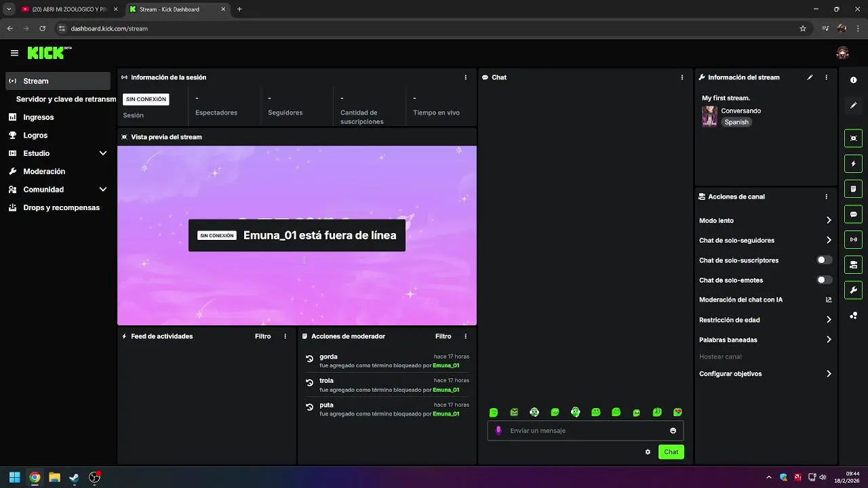Image resolution: width=868 pixels, height=488 pixels.
Task: Bookmark this page with the star icon
Action: [x=803, y=28]
